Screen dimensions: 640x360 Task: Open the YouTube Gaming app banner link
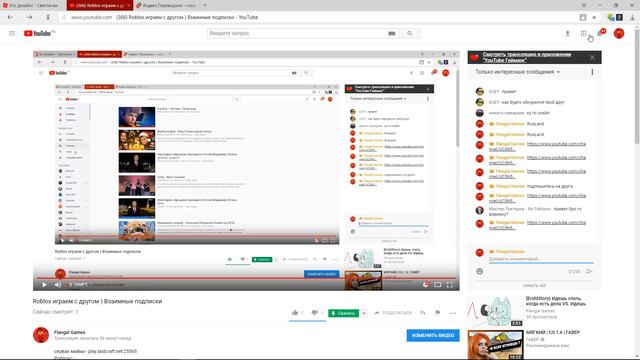527,57
